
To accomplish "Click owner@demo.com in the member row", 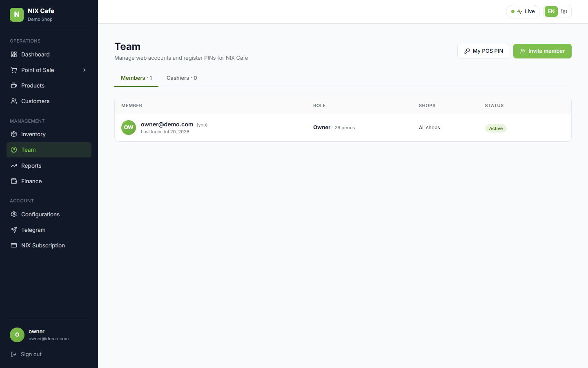I will pos(167,124).
